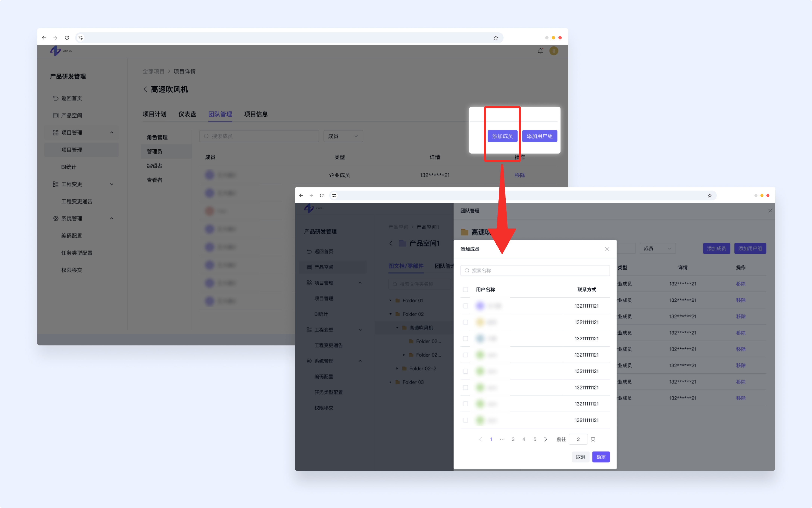
Task: Focus the 搜索成员 search field
Action: tap(259, 136)
